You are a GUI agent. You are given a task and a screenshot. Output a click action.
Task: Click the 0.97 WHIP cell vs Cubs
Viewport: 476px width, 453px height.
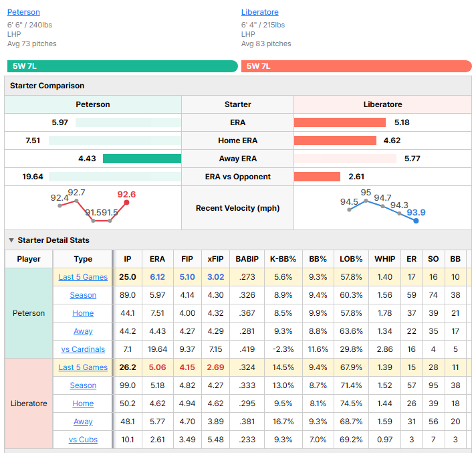[384, 440]
